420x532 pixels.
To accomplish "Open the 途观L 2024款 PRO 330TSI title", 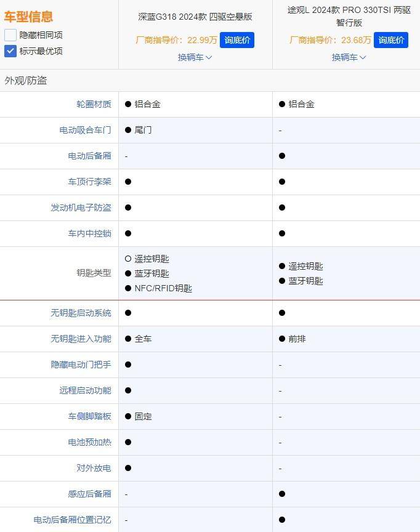I will pos(349,17).
